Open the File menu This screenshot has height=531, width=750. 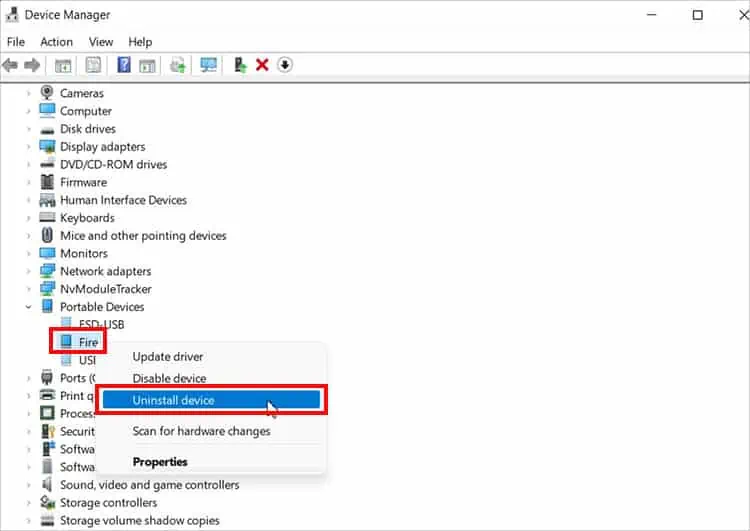[16, 42]
